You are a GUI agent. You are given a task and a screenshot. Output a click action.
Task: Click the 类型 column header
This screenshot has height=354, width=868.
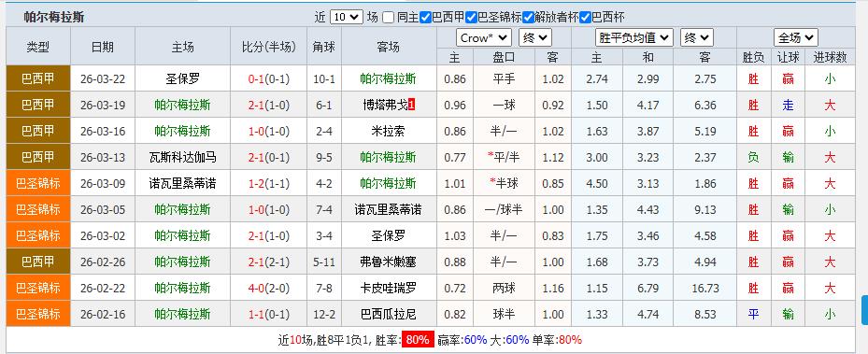pyautogui.click(x=38, y=47)
